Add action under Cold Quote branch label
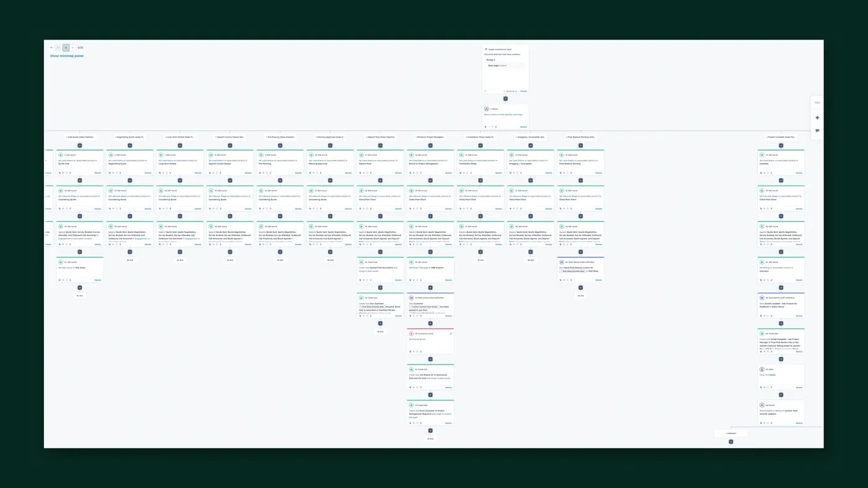The image size is (868, 488). click(x=80, y=145)
